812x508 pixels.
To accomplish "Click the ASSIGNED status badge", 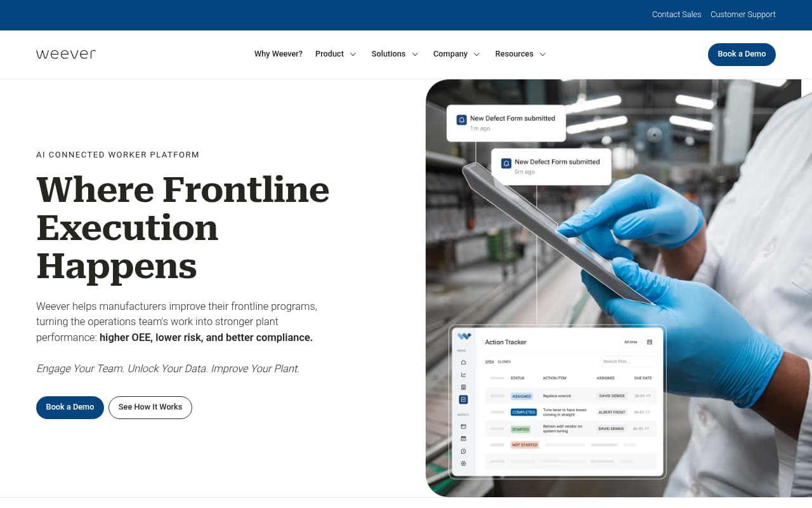I will [521, 396].
